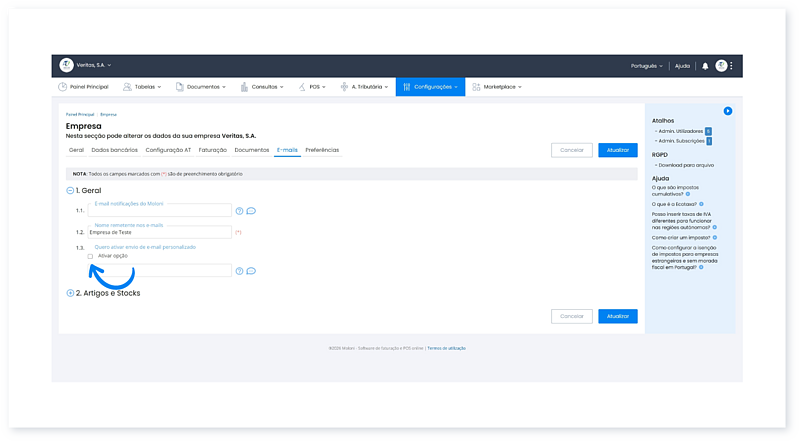Click the bottom Cancelar button
The height and width of the screenshot is (442, 800).
pyautogui.click(x=571, y=316)
